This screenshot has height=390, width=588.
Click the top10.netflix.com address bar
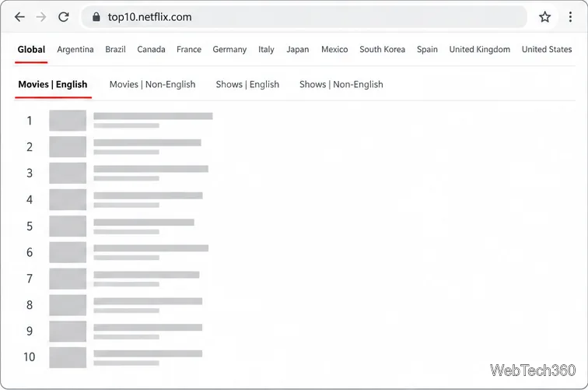click(304, 17)
